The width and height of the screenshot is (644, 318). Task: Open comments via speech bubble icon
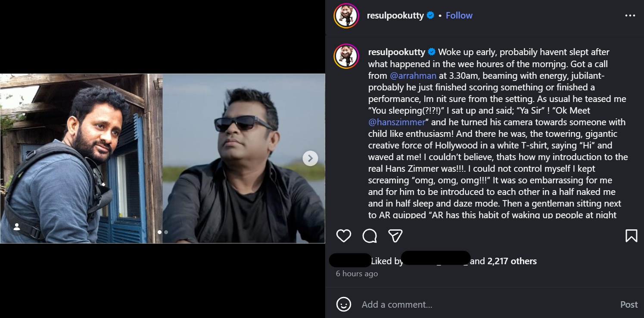[370, 236]
